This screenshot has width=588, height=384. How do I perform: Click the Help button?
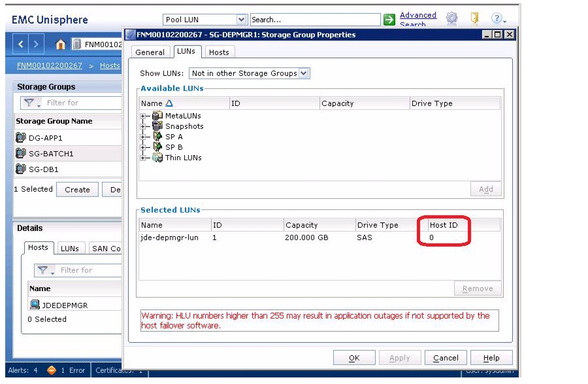pyautogui.click(x=491, y=358)
